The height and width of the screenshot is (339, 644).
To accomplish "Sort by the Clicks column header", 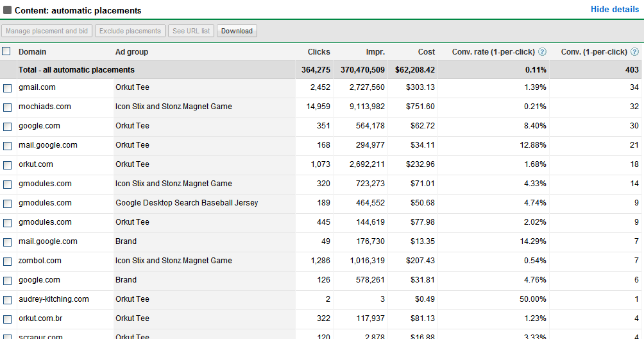I will tap(319, 52).
